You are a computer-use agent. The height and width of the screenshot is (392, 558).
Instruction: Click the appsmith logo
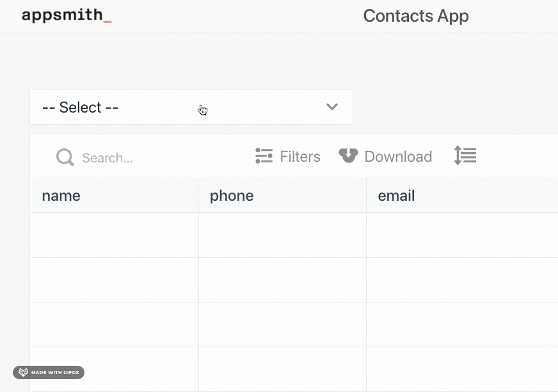click(67, 16)
